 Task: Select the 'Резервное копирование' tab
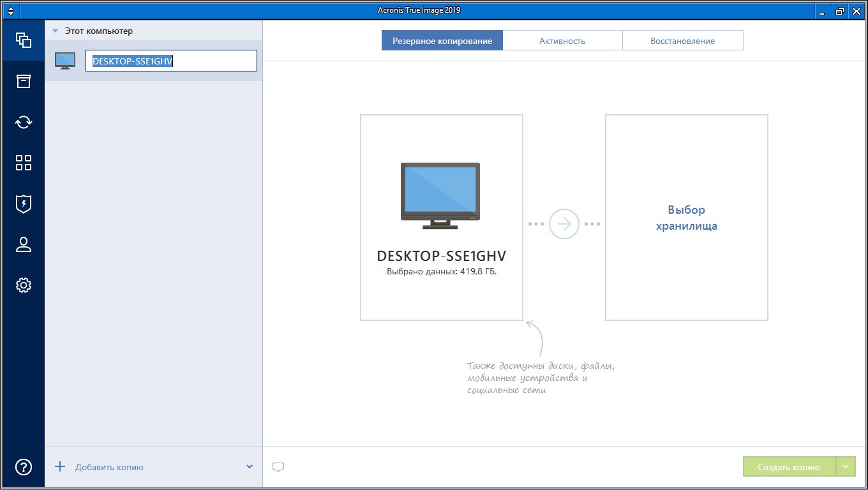click(442, 41)
